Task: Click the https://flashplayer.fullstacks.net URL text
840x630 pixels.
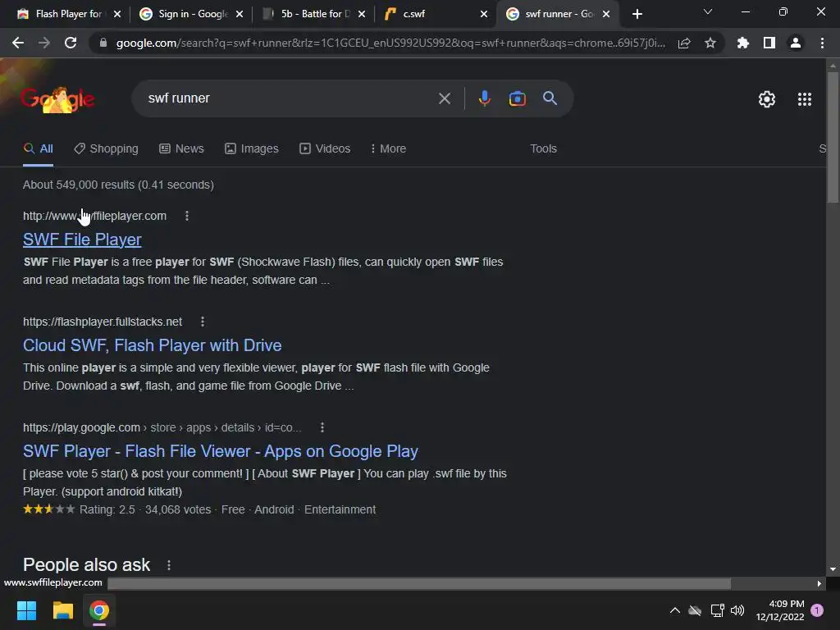Action: point(103,322)
